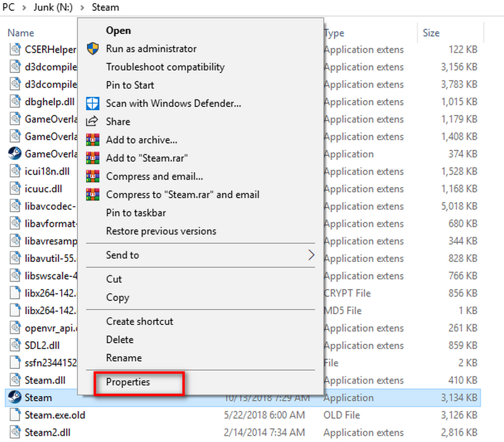
Task: Click the GameOverlay Steam application icon
Action: (x=14, y=154)
